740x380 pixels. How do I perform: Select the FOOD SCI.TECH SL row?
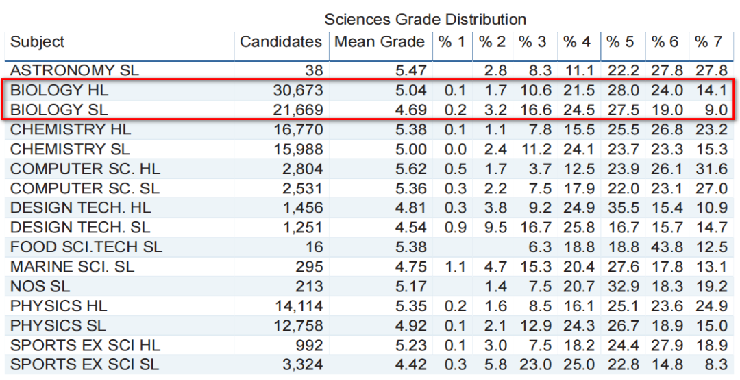pos(370,247)
